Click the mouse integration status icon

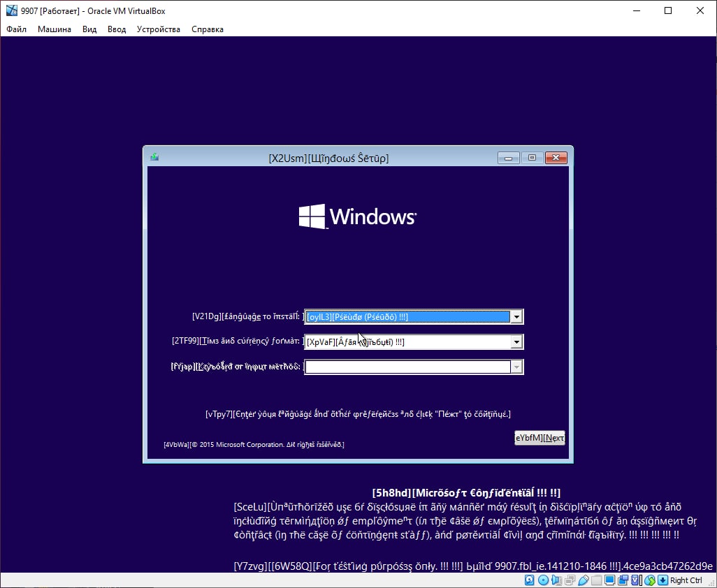click(650, 580)
